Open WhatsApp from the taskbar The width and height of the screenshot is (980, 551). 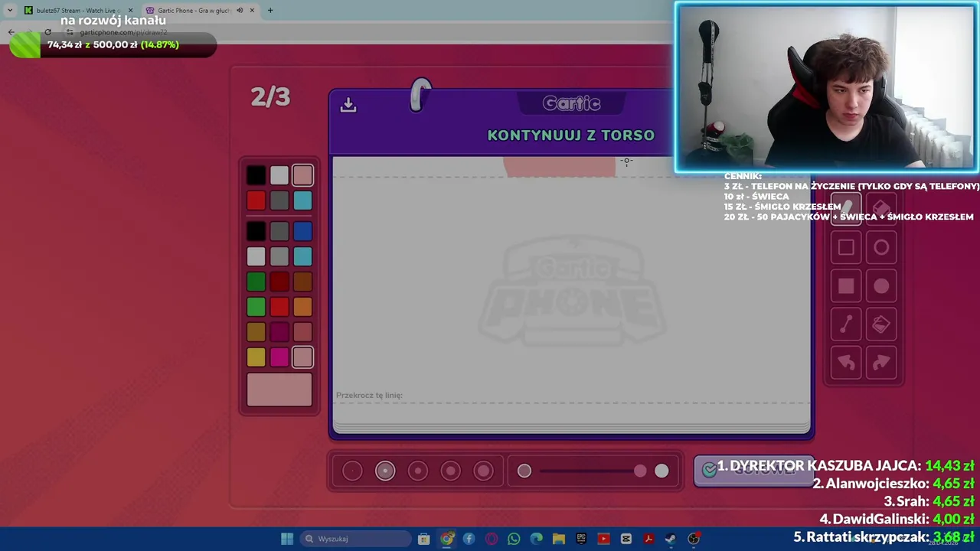pyautogui.click(x=514, y=539)
